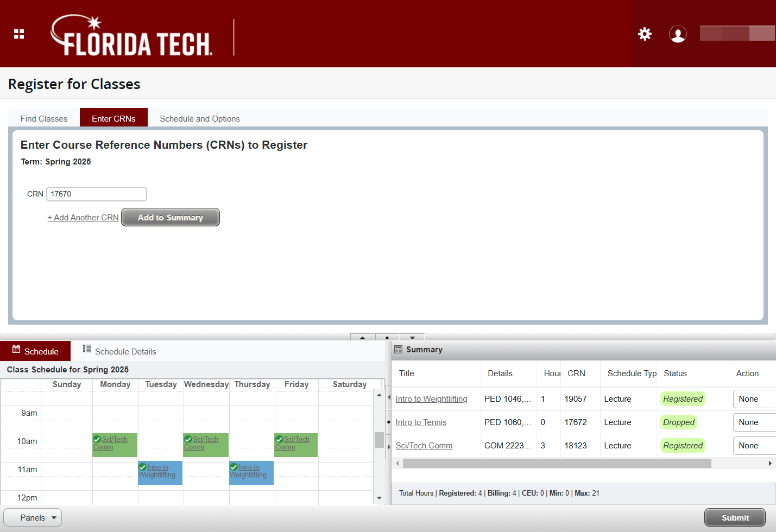This screenshot has width=776, height=532.
Task: Open the grid application menu icon
Action: click(x=19, y=34)
